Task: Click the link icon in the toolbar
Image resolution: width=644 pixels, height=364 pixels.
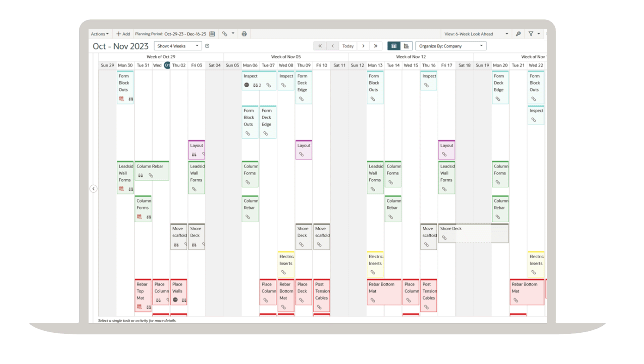Action: [x=225, y=34]
